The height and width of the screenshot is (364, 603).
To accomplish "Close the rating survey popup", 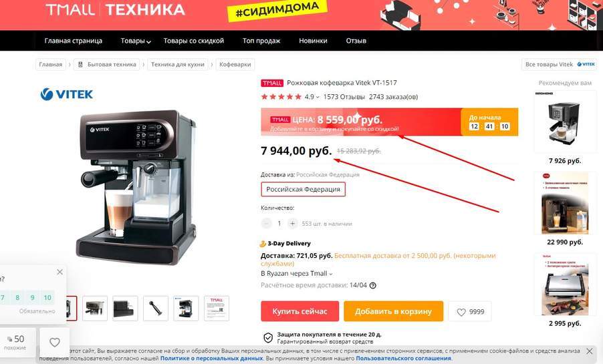I will (59, 272).
